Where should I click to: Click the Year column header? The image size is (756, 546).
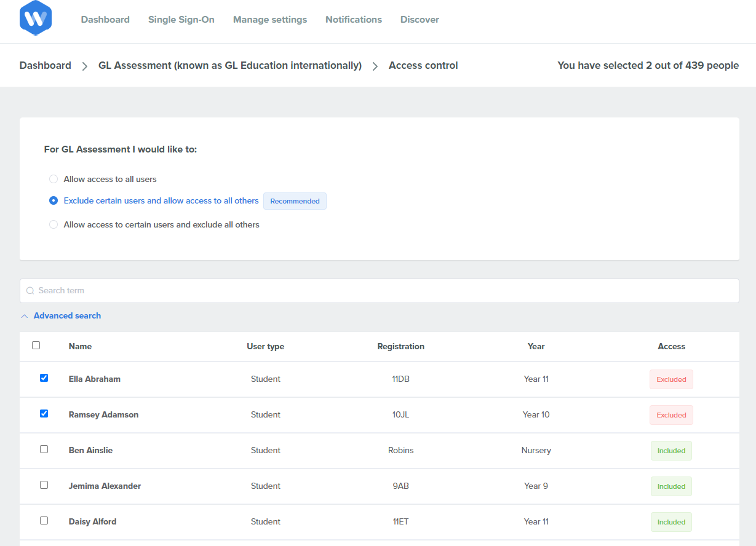pyautogui.click(x=536, y=346)
